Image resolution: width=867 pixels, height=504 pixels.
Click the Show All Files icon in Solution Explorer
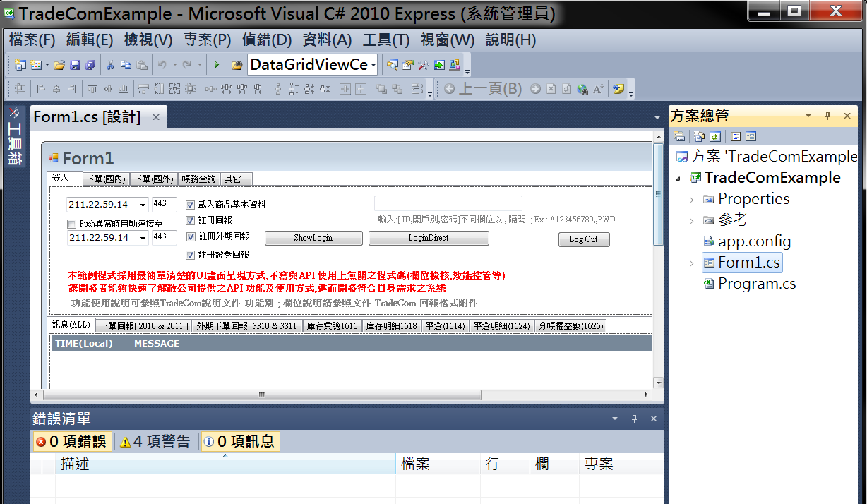(x=699, y=136)
